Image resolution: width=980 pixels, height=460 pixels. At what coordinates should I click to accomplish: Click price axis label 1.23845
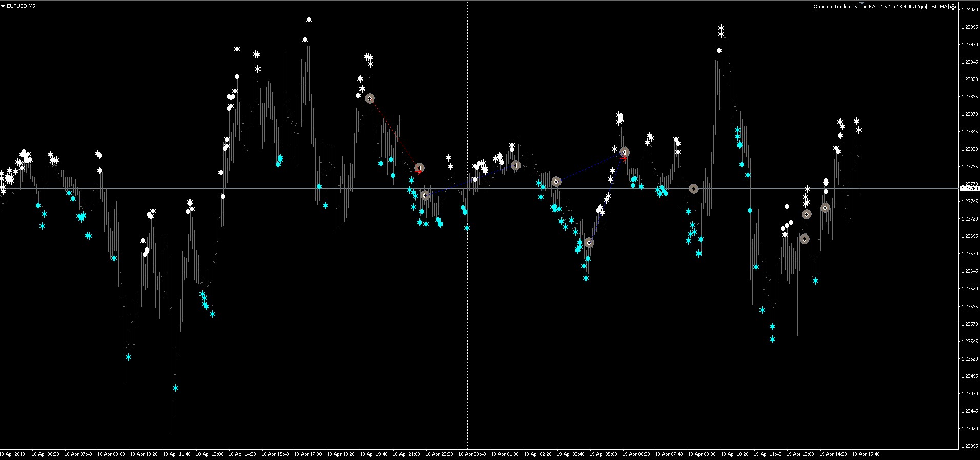(969, 131)
